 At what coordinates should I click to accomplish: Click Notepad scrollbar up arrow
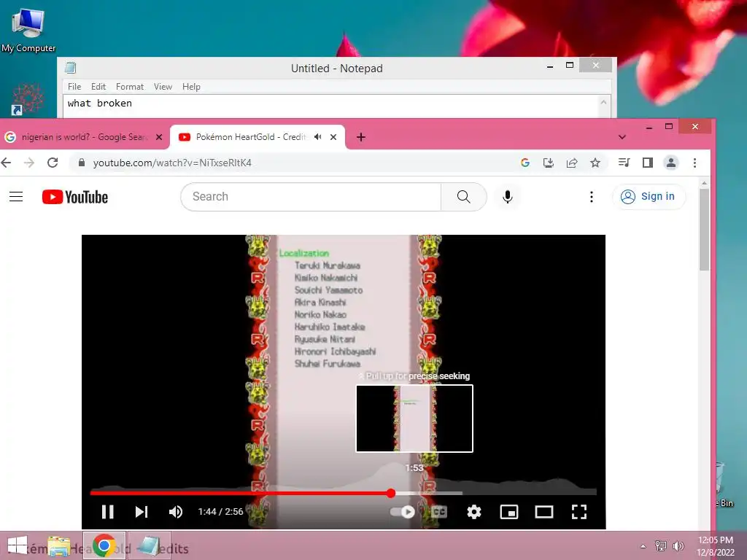tap(603, 102)
